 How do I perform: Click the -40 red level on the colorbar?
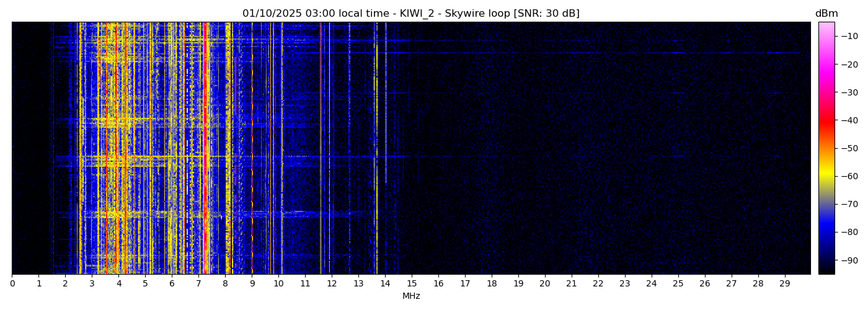point(826,120)
